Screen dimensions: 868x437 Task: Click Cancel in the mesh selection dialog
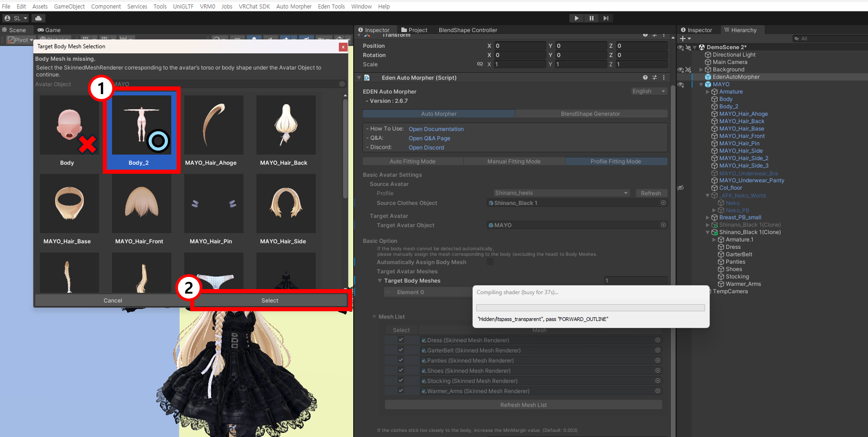click(x=113, y=300)
